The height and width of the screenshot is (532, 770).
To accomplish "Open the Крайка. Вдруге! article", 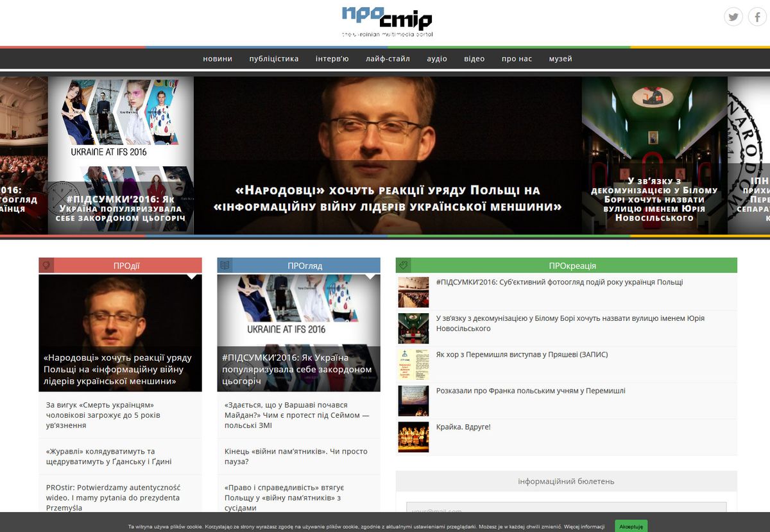I will (x=463, y=427).
